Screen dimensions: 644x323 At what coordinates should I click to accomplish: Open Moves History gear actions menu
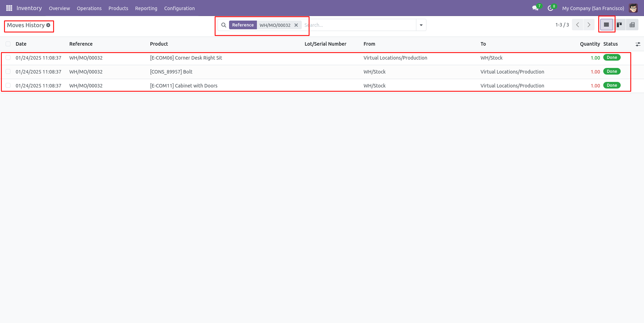coord(48,25)
